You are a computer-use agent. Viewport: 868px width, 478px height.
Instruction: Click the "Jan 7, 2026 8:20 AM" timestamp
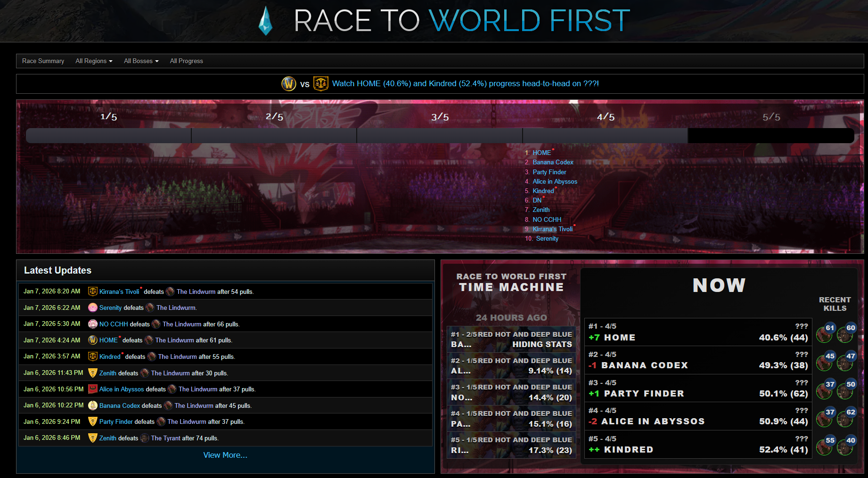pyautogui.click(x=52, y=292)
